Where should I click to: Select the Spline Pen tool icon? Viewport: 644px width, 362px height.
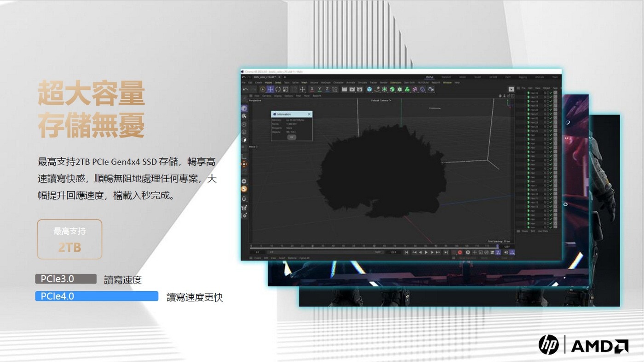377,90
